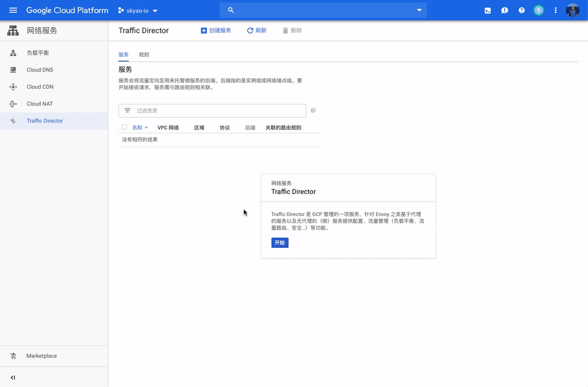Select the Cloud CDN sidebar icon
Image resolution: width=588 pixels, height=387 pixels.
click(13, 87)
